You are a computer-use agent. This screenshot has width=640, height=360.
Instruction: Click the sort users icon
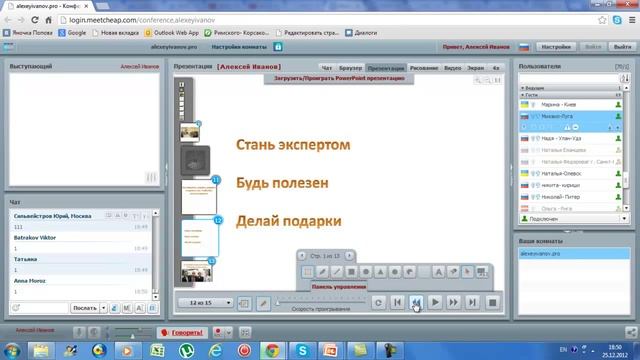coord(624,78)
